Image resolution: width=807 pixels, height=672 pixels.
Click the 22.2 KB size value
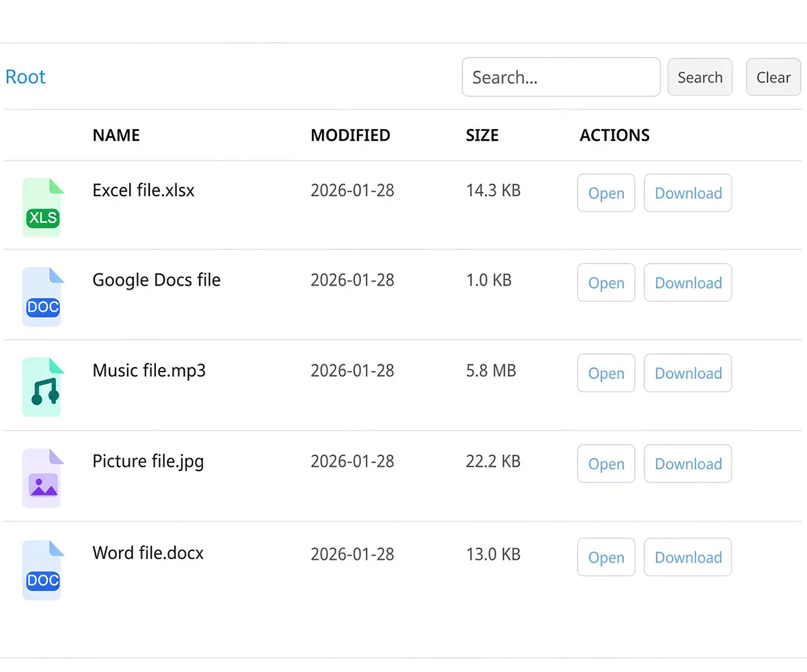click(x=494, y=462)
